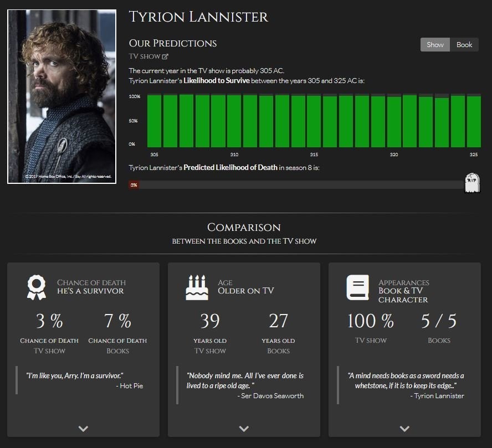Click the award ribbon icon in Chance of Death card

point(37,287)
